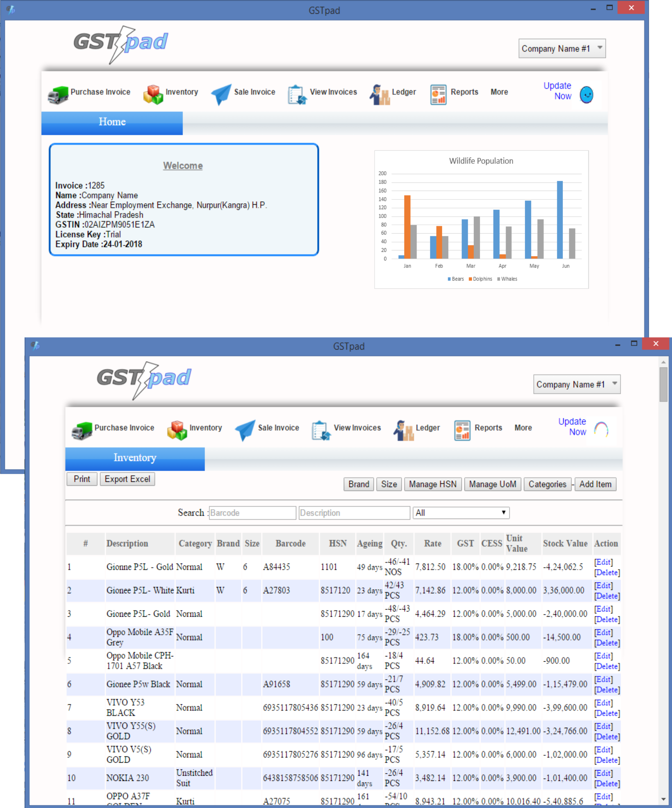Click Inventory cubes icon in Inventory window
The width and height of the screenshot is (672, 808).
pyautogui.click(x=177, y=430)
